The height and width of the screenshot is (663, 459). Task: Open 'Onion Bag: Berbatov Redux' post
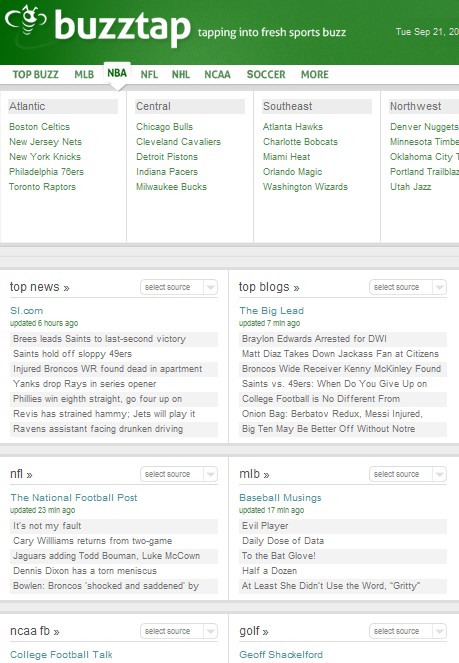pos(343,414)
